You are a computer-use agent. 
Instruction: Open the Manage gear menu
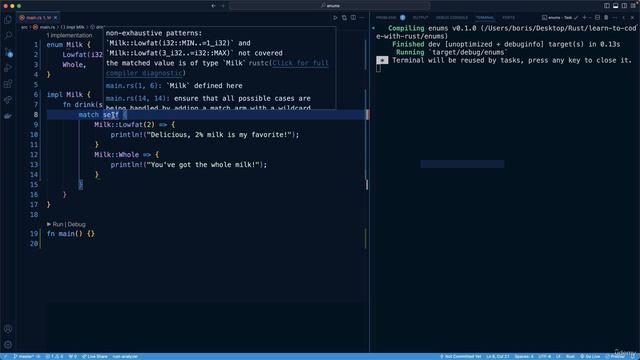point(8,345)
